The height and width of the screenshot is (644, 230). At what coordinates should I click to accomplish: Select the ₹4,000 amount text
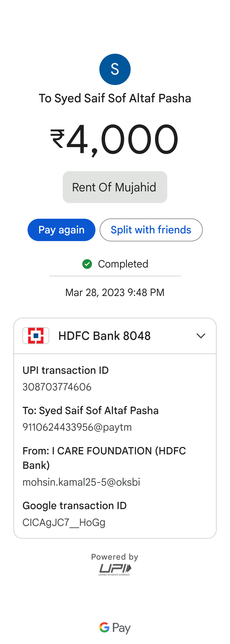115,139
